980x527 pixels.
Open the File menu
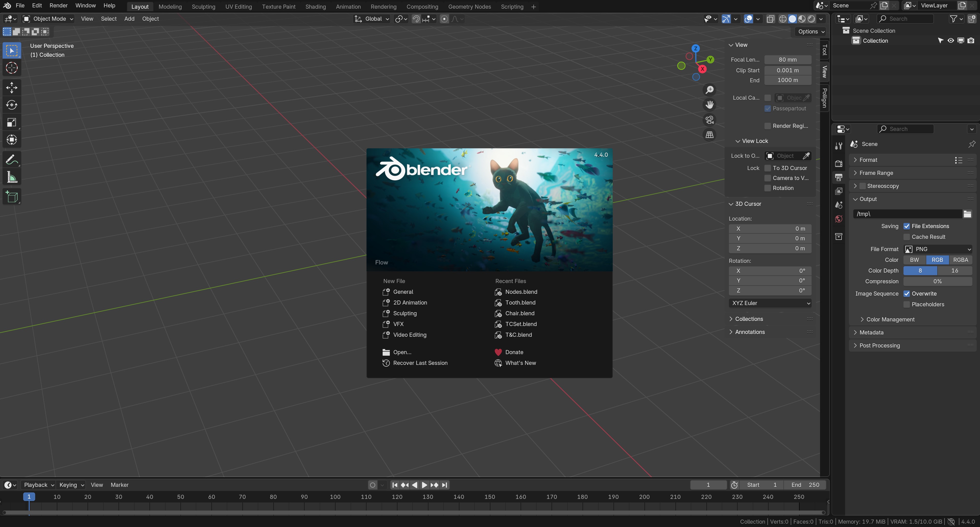20,6
